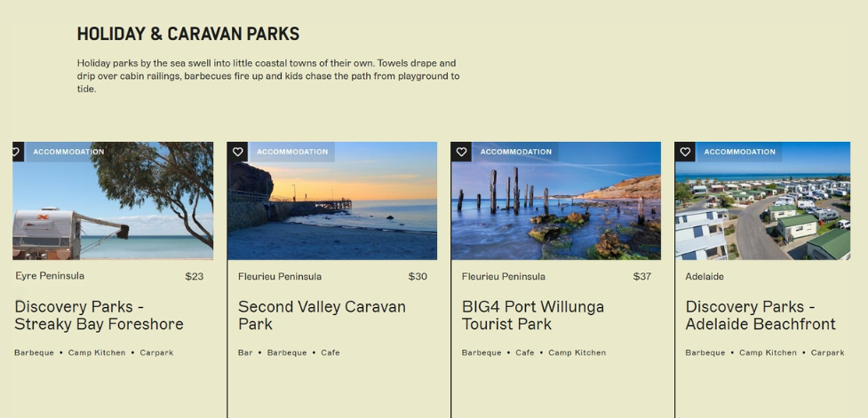Click Accommodation label on Port Willunga card
The width and height of the screenshot is (868, 418).
[x=516, y=152]
